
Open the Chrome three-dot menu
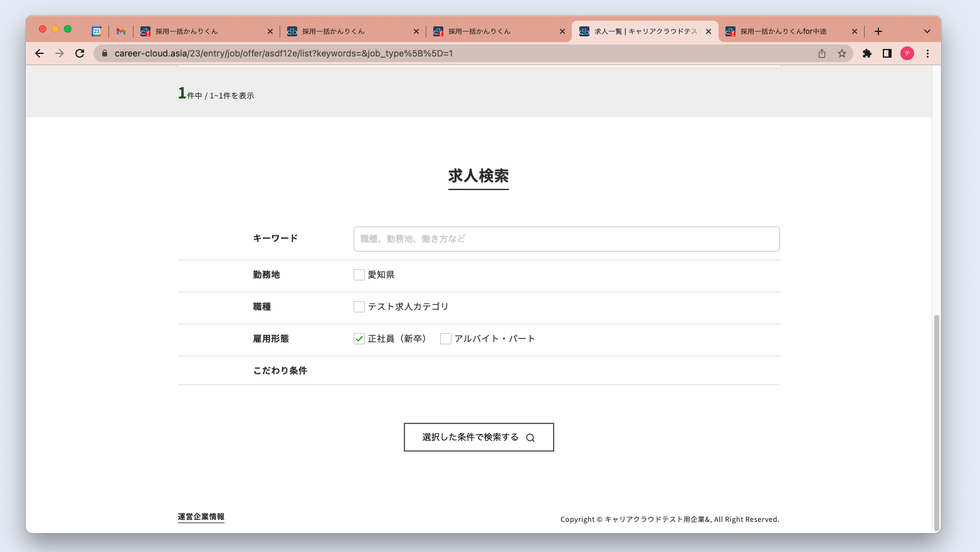928,53
